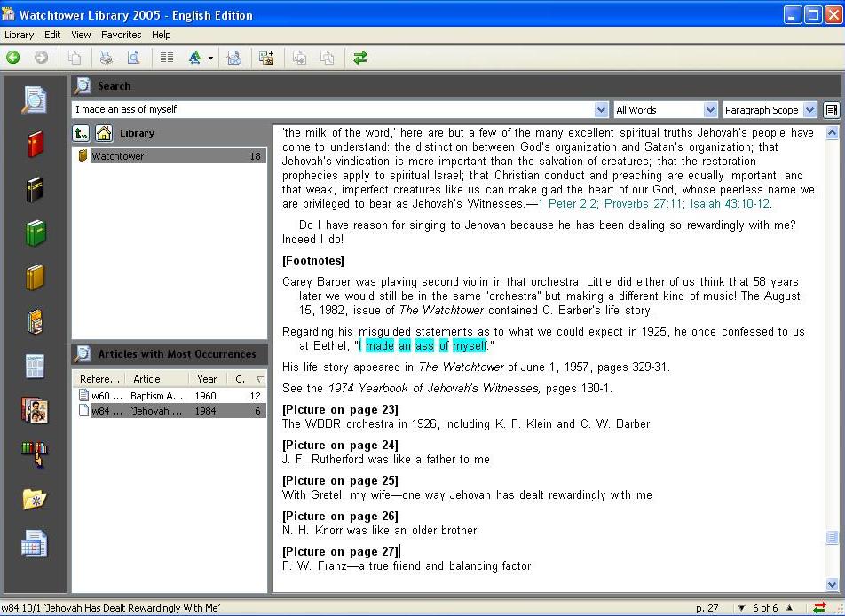Click '6 of 6' in the status bar
Image resolution: width=845 pixels, height=616 pixels.
point(765,608)
